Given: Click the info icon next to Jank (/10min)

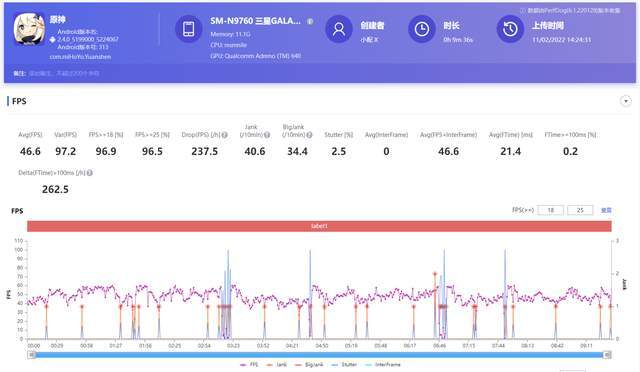Looking at the screenshot, I should pyautogui.click(x=267, y=135).
